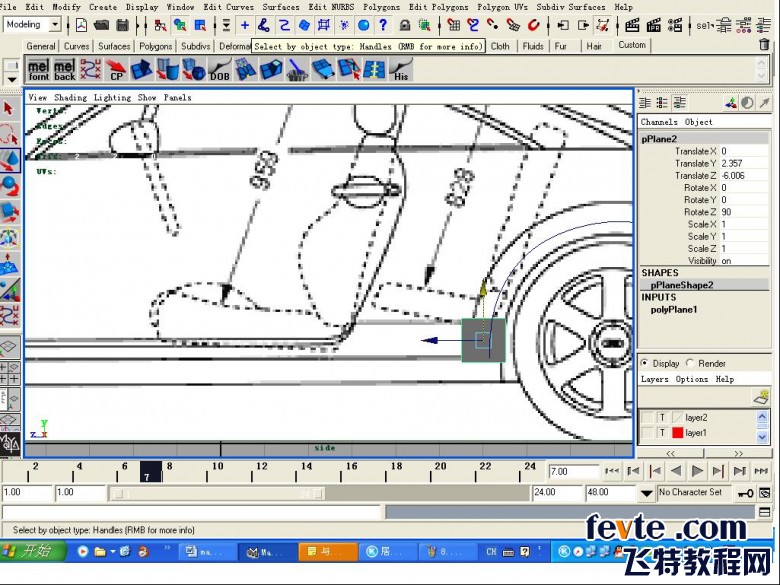This screenshot has width=780, height=585.
Task: Open shelf options down-arrow menu
Action: point(11,79)
